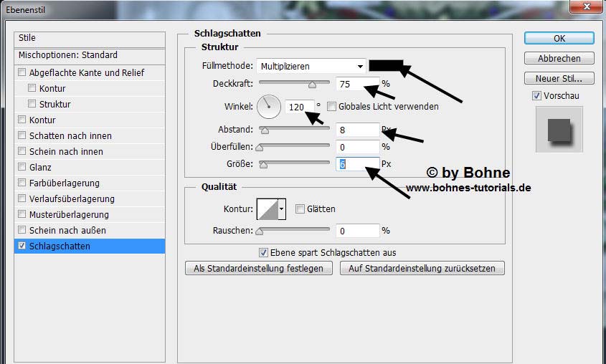Click the style preview thumbnail
Image resolution: width=606 pixels, height=364 pixels.
(559, 130)
